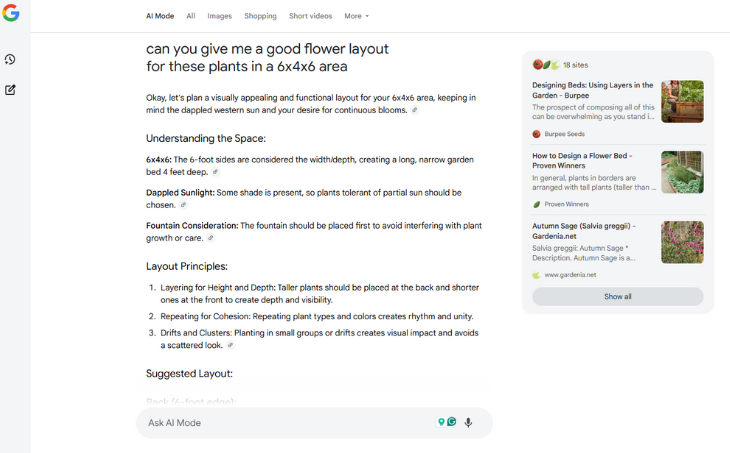Screen dimensions: 730x453
Task: Switch to the Images tab
Action: tap(219, 16)
